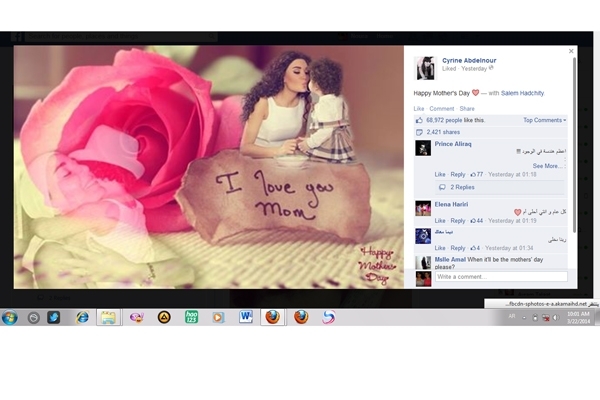Click Share under the post
This screenshot has height=400, width=600.
point(467,108)
